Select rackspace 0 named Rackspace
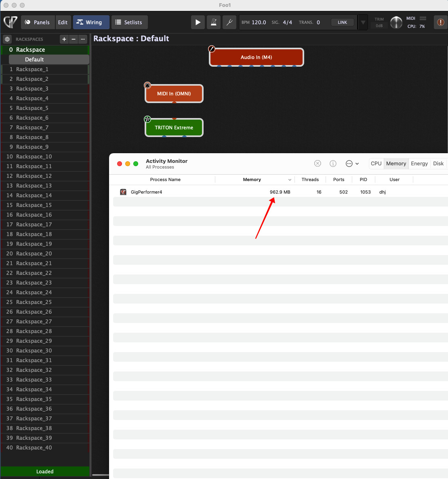The image size is (448, 479). 45,49
